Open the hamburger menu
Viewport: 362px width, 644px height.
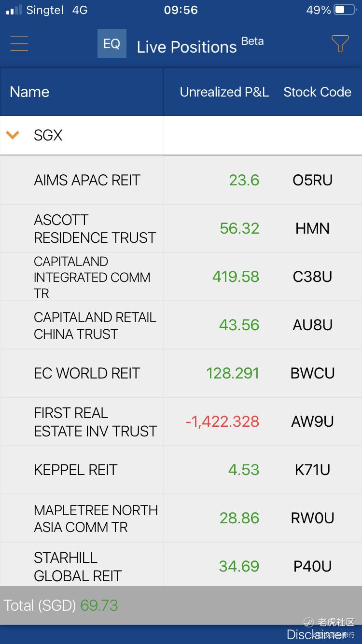[19, 44]
